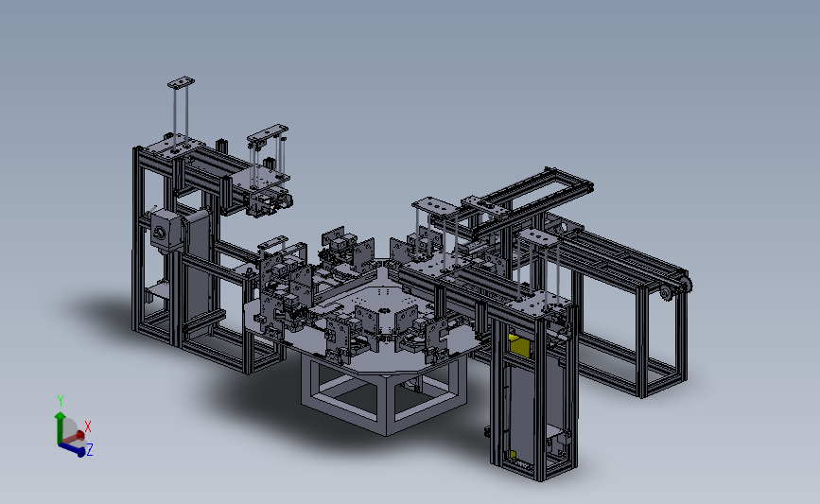Image resolution: width=820 pixels, height=504 pixels.
Task: Click the green Y axis of the triad
Action: point(59,427)
